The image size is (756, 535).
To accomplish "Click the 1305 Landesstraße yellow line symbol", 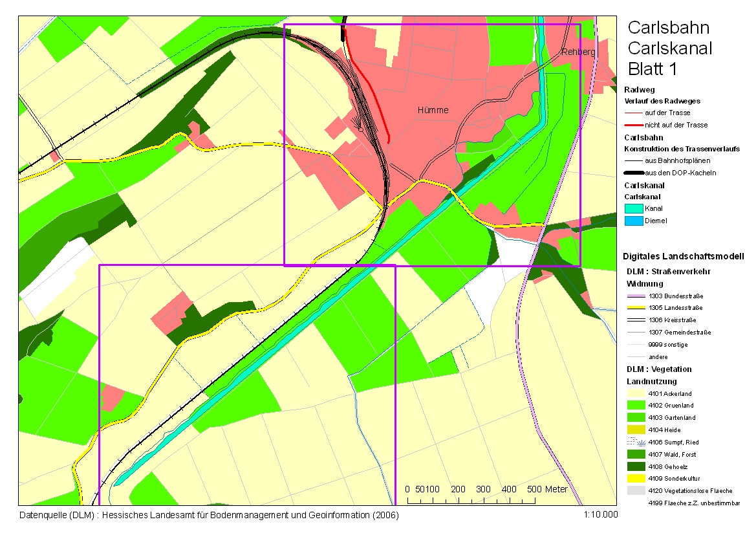I will [x=634, y=308].
